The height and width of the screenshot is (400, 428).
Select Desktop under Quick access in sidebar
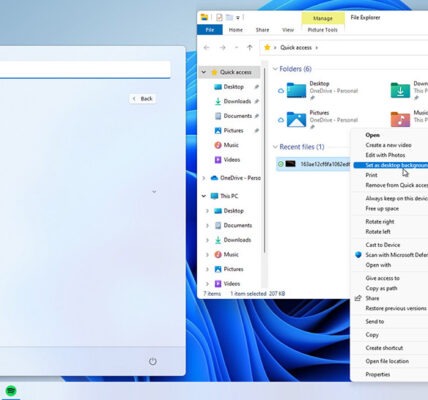pyautogui.click(x=233, y=87)
